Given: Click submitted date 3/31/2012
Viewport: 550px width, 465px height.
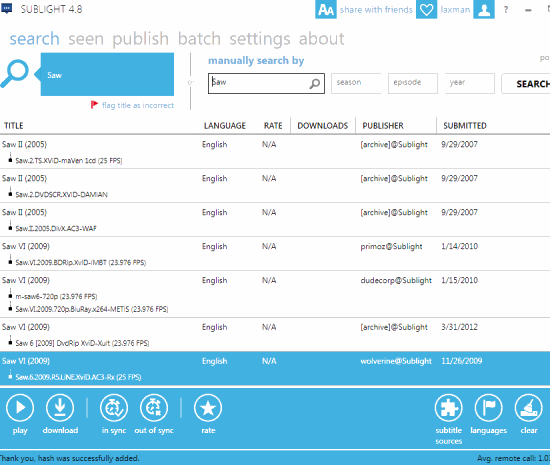Looking at the screenshot, I should tap(460, 327).
